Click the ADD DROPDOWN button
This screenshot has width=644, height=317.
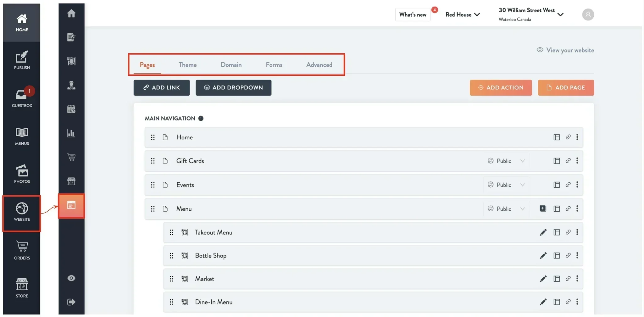click(233, 88)
